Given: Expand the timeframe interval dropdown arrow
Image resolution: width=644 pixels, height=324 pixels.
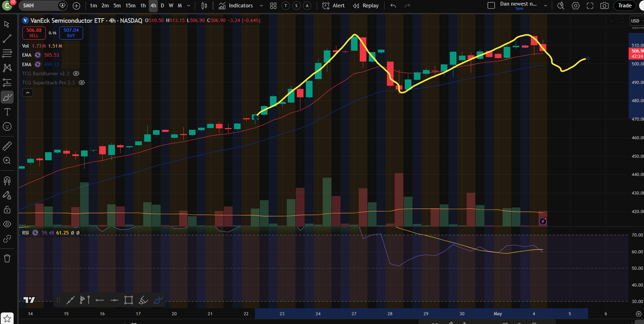Looking at the screenshot, I should click(188, 5).
